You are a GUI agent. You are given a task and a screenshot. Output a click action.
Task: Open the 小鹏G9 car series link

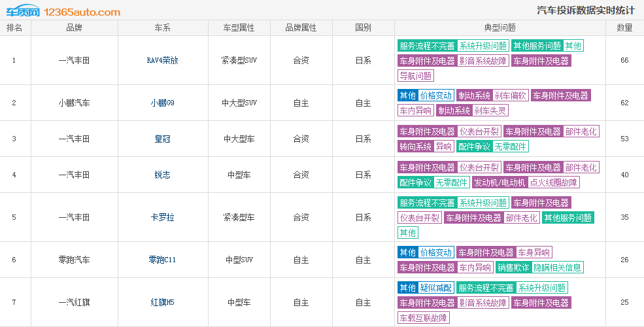162,103
